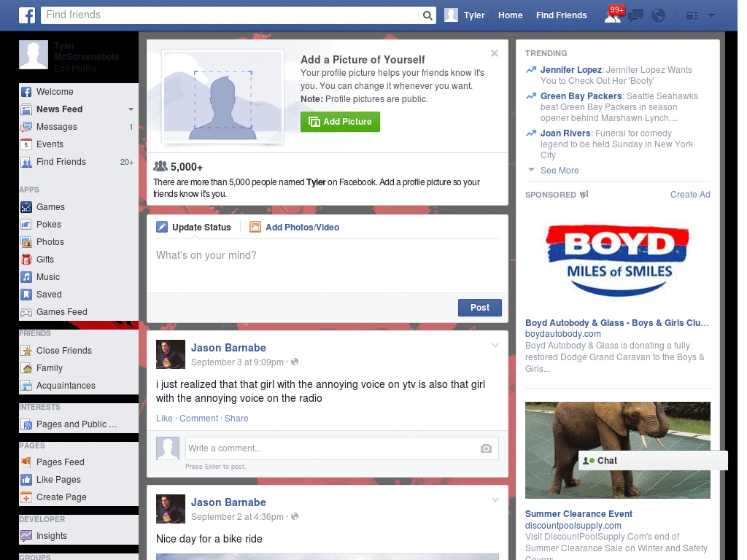Expand See More trending topics

(x=560, y=171)
